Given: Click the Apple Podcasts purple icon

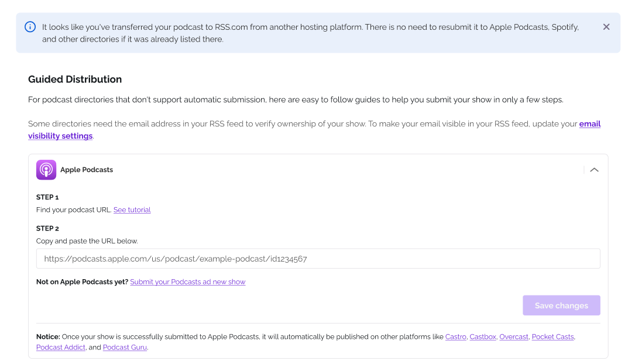Looking at the screenshot, I should point(46,170).
